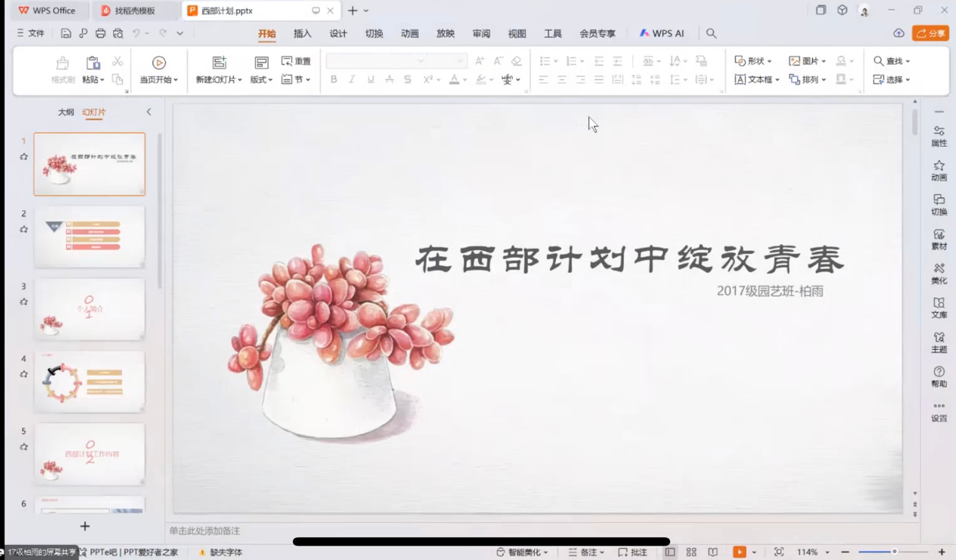
Task: Open the 插入 ribbon tab
Action: tap(302, 33)
